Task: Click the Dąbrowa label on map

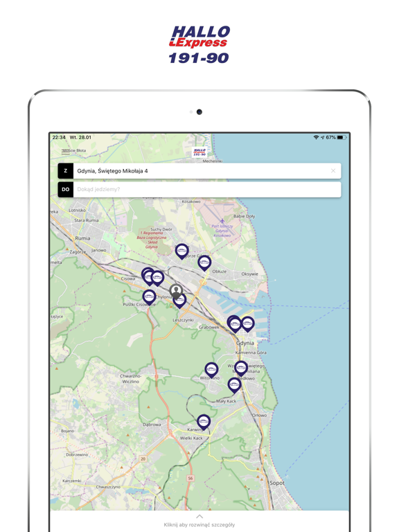Action: point(152,425)
